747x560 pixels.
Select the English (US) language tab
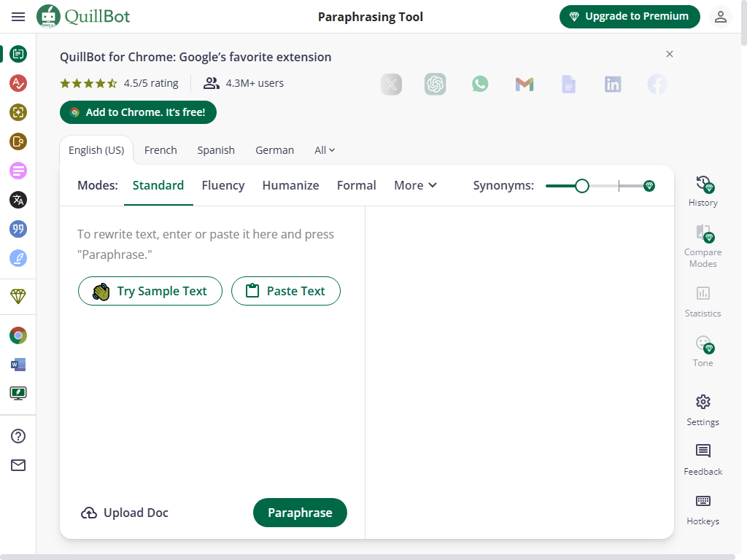96,150
